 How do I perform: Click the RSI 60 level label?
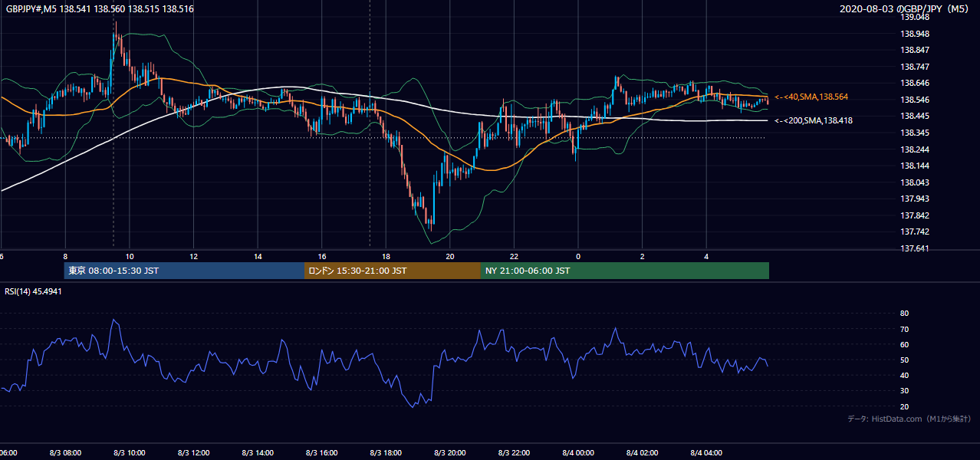tap(904, 345)
